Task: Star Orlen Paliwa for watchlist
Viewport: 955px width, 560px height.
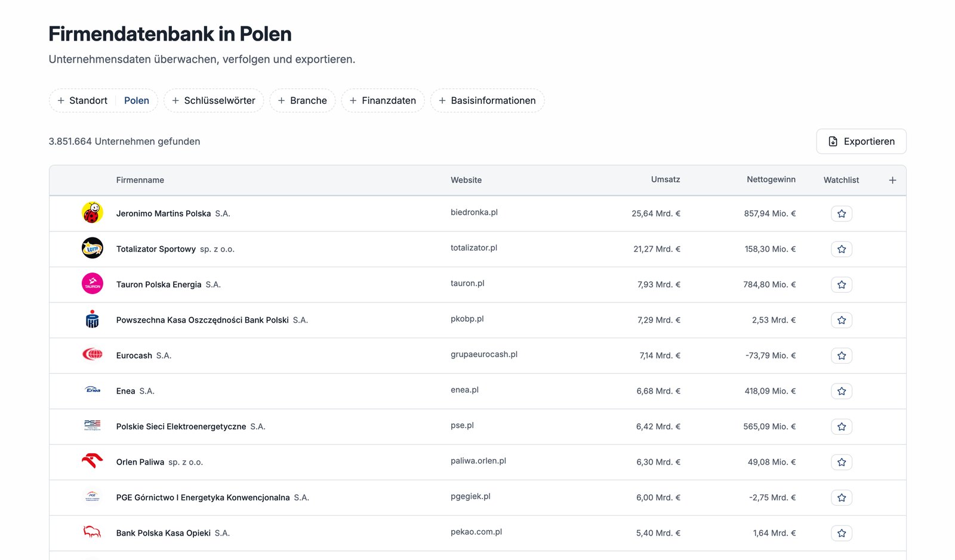Action: pos(842,462)
